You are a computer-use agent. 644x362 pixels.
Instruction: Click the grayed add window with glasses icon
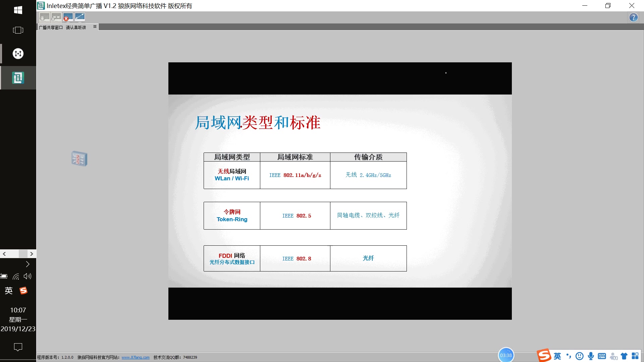[56, 17]
